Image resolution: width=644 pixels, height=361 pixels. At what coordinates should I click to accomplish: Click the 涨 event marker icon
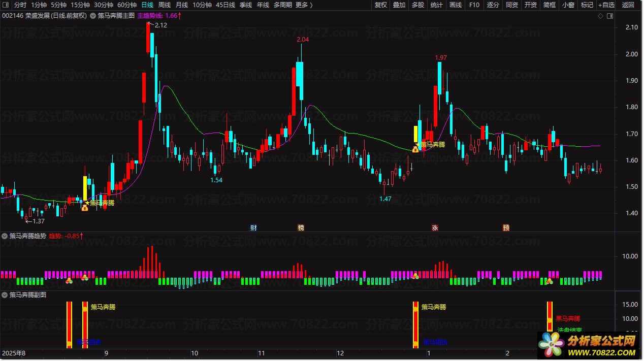(x=435, y=227)
